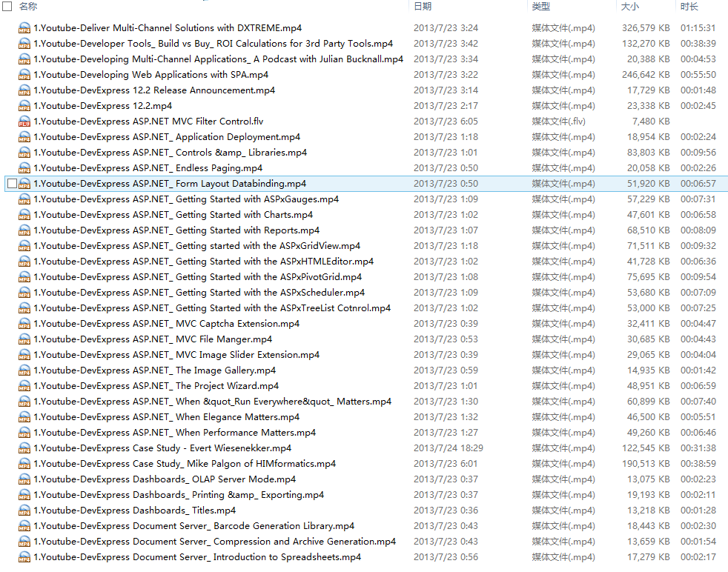This screenshot has width=728, height=572.
Task: Click the 17,279 KB size value
Action: tap(649, 557)
